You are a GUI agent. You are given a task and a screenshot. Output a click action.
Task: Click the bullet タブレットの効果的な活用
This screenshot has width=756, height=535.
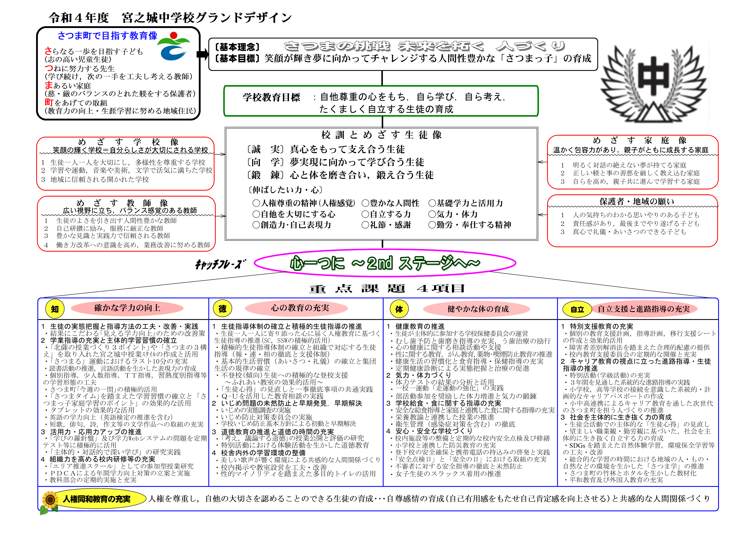(x=90, y=410)
